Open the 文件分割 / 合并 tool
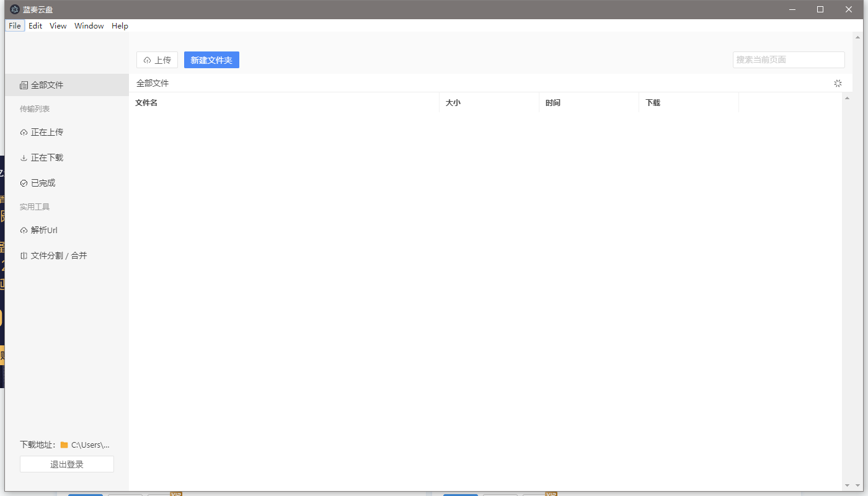 pyautogui.click(x=67, y=255)
